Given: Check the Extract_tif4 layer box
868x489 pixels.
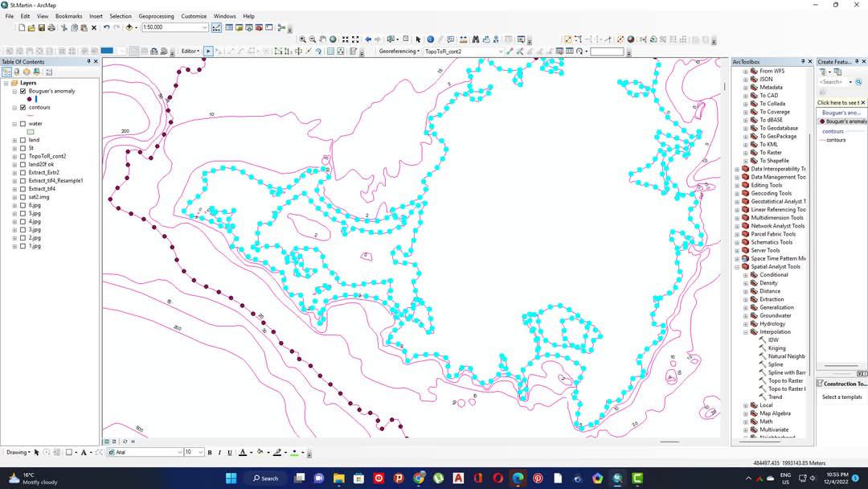Looking at the screenshot, I should pyautogui.click(x=23, y=189).
